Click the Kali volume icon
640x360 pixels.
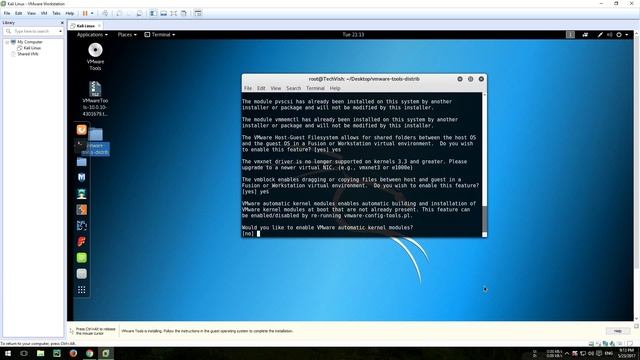coord(609,35)
